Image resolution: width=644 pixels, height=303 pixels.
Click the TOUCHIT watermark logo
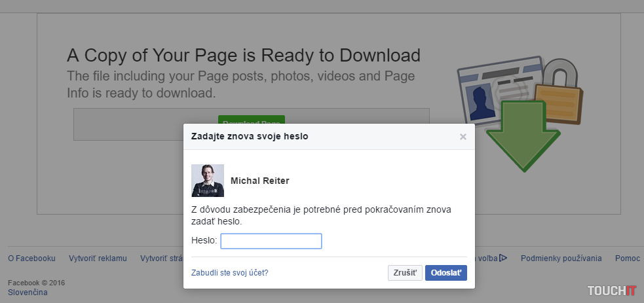point(611,290)
